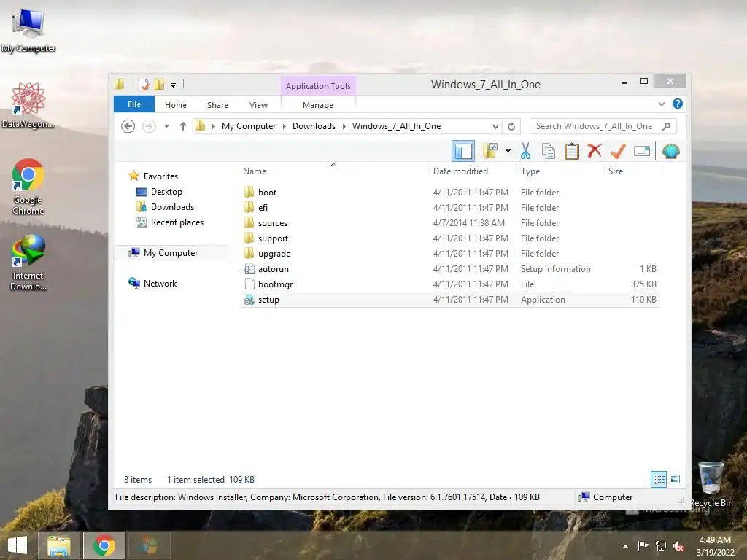The width and height of the screenshot is (747, 560).
Task: Click the Search Windows_7_All_In_One field
Action: [x=603, y=126]
